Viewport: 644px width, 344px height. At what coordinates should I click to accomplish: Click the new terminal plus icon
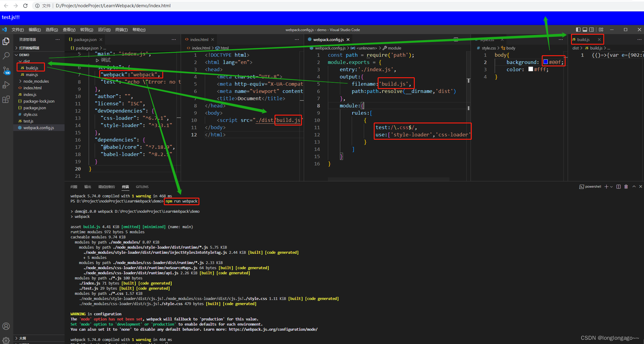(x=606, y=187)
